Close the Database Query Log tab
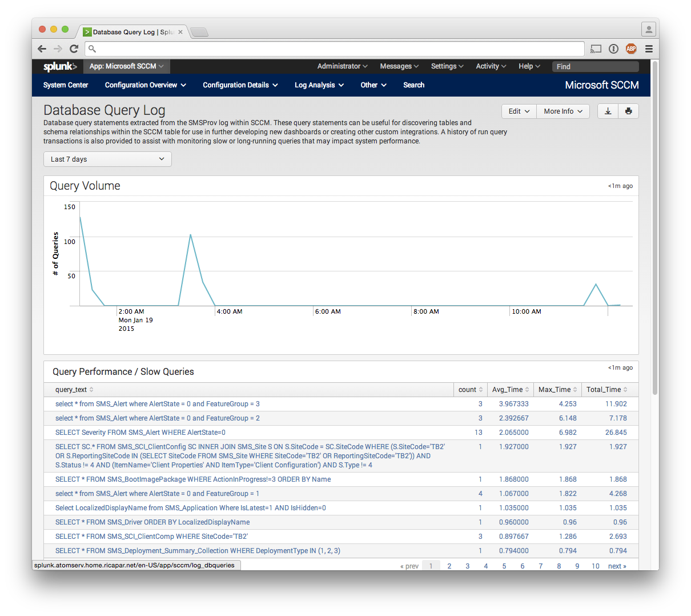This screenshot has height=616, width=691. coord(180,32)
